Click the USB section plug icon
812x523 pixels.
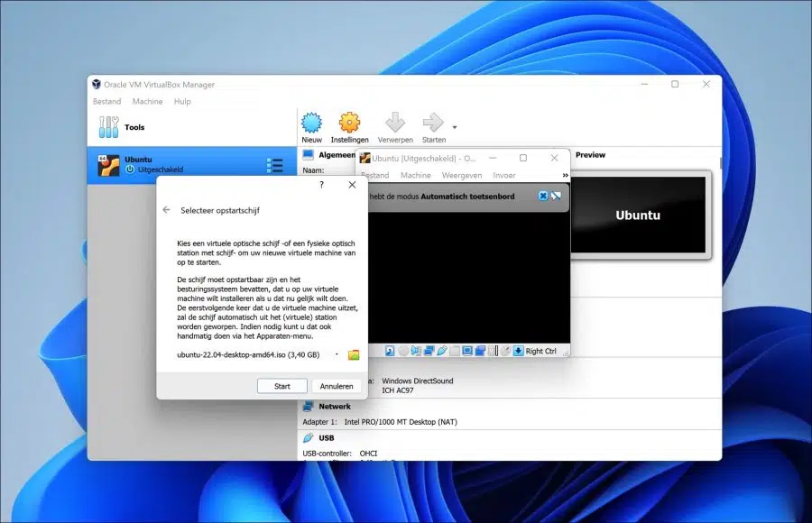point(309,438)
